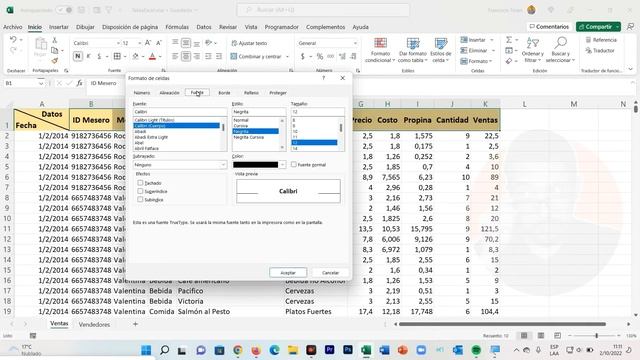
Task: Open Buscar y seleccionar magnifier
Action: 560,50
